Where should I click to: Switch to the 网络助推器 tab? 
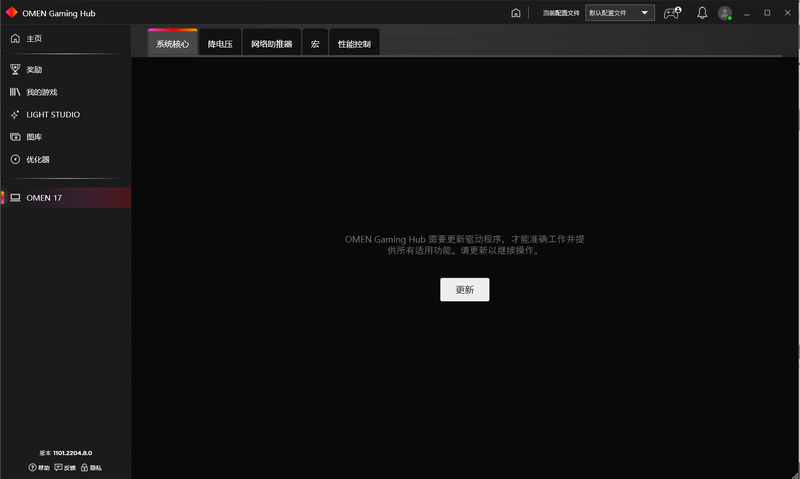click(271, 45)
